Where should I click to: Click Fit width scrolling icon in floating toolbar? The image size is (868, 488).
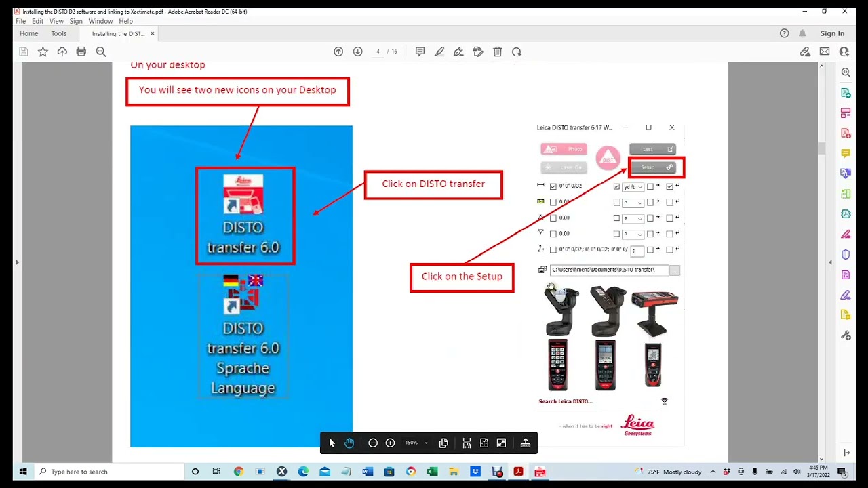[x=467, y=443]
